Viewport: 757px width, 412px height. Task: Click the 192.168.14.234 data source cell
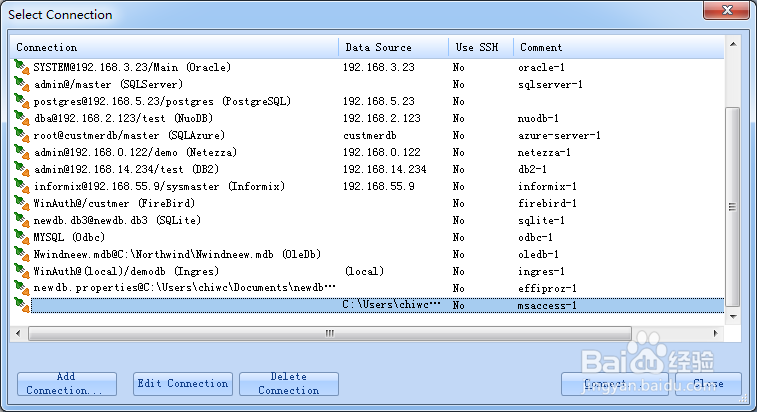click(x=385, y=169)
